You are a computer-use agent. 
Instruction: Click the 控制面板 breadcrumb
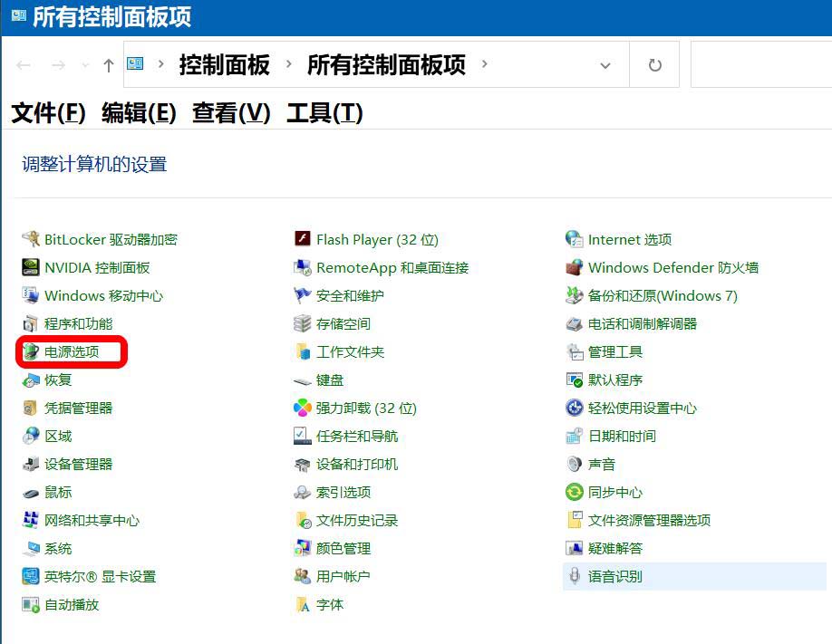[225, 64]
